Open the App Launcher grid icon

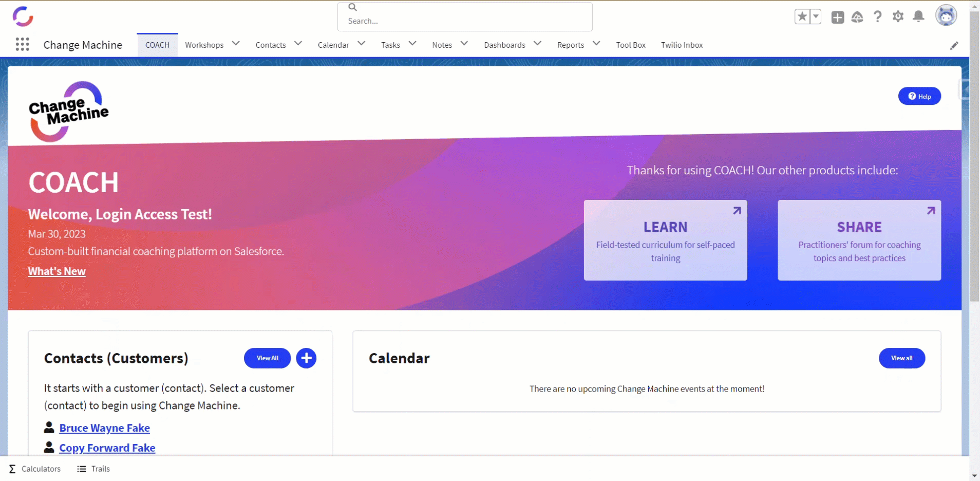point(22,45)
